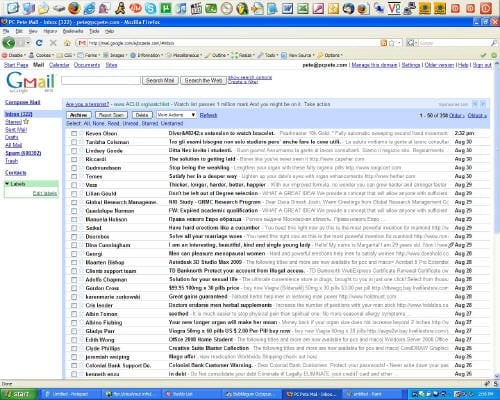Image resolution: width=500 pixels, height=400 pixels.
Task: Click the green checkmark icon on developer toolbar
Action: point(483,55)
